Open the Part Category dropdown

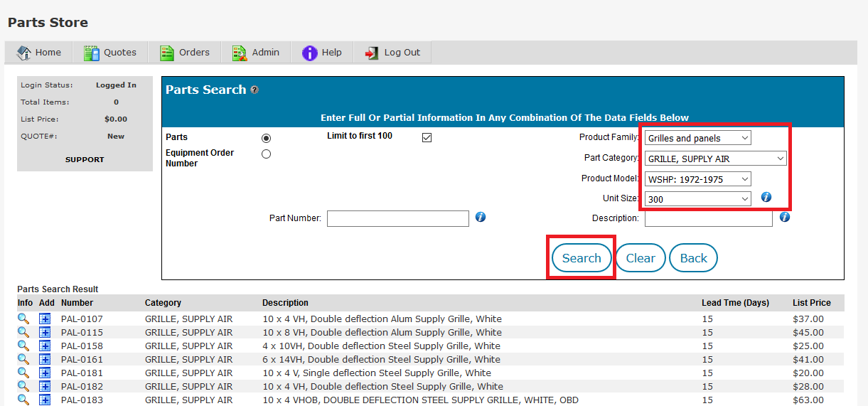(x=716, y=159)
